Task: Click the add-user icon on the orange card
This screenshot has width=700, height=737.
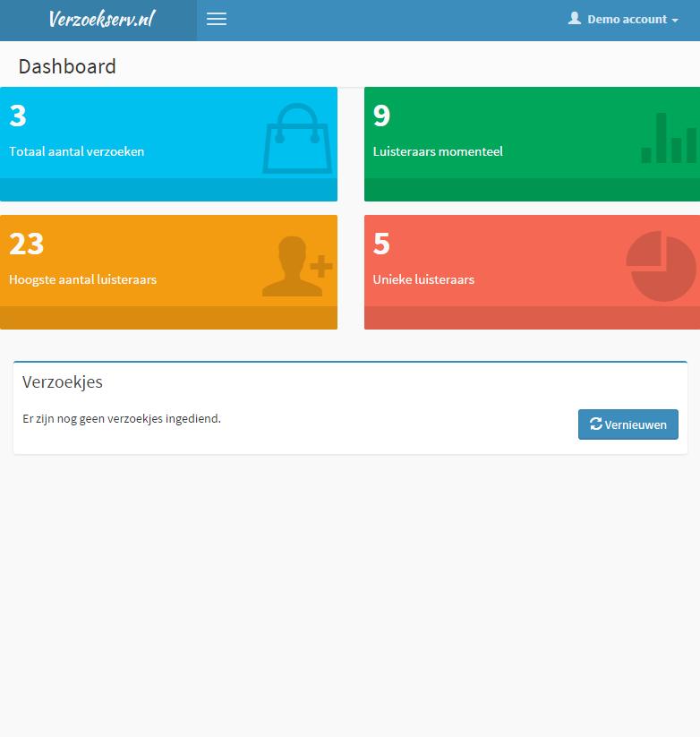Action: (297, 266)
